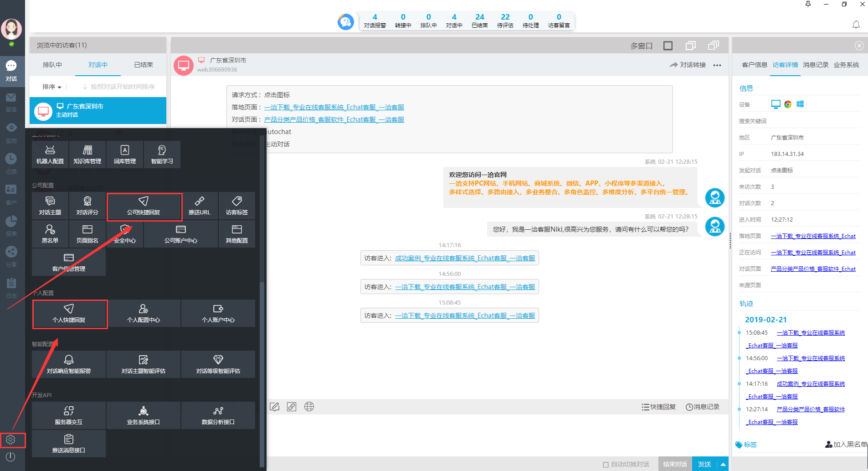Viewport: 868px width, 471px height.
Task: Open 对话主题智能评估
Action: click(x=144, y=364)
